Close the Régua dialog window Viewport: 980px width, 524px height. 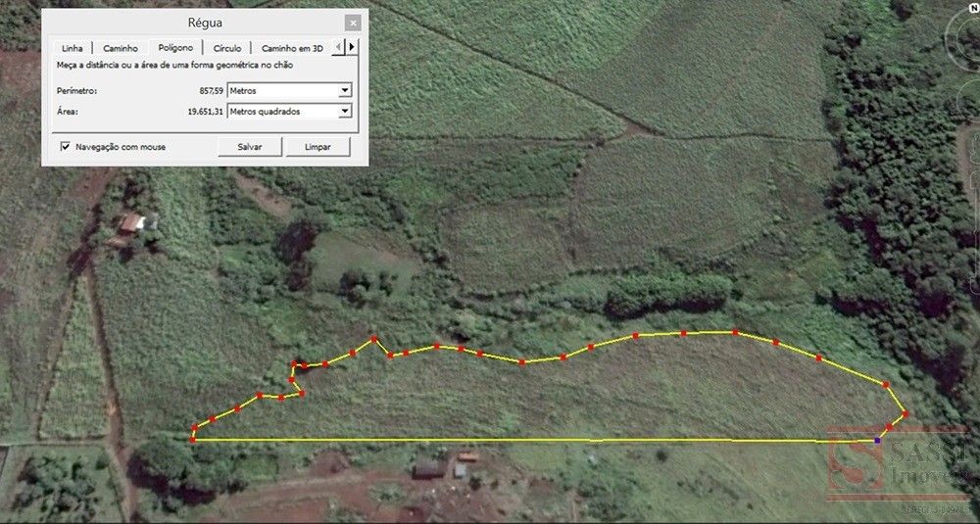[352, 23]
